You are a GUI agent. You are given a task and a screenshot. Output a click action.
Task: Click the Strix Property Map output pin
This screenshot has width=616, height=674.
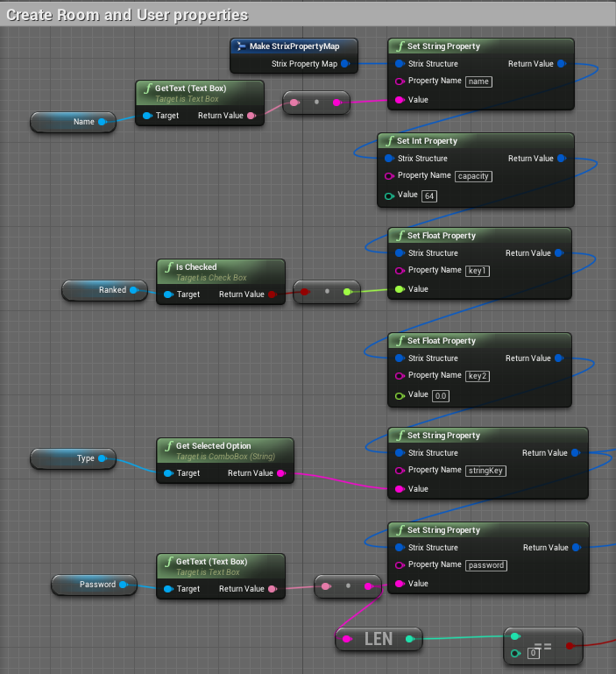[345, 64]
